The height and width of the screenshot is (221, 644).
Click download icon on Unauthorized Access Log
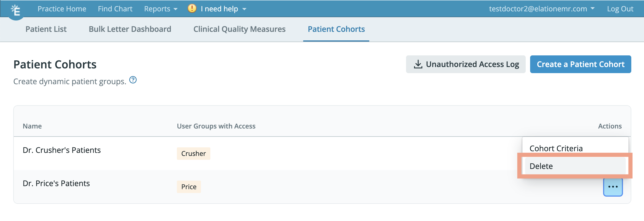click(x=418, y=64)
